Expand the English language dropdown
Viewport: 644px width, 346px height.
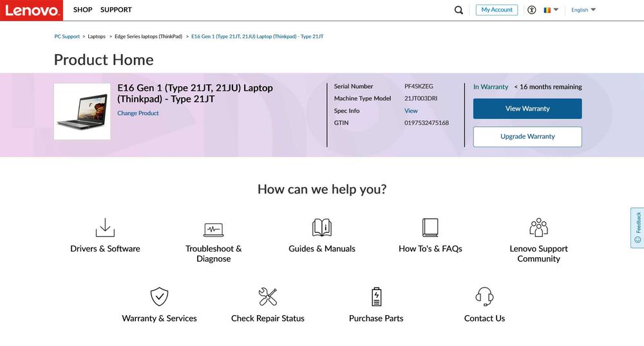583,10
